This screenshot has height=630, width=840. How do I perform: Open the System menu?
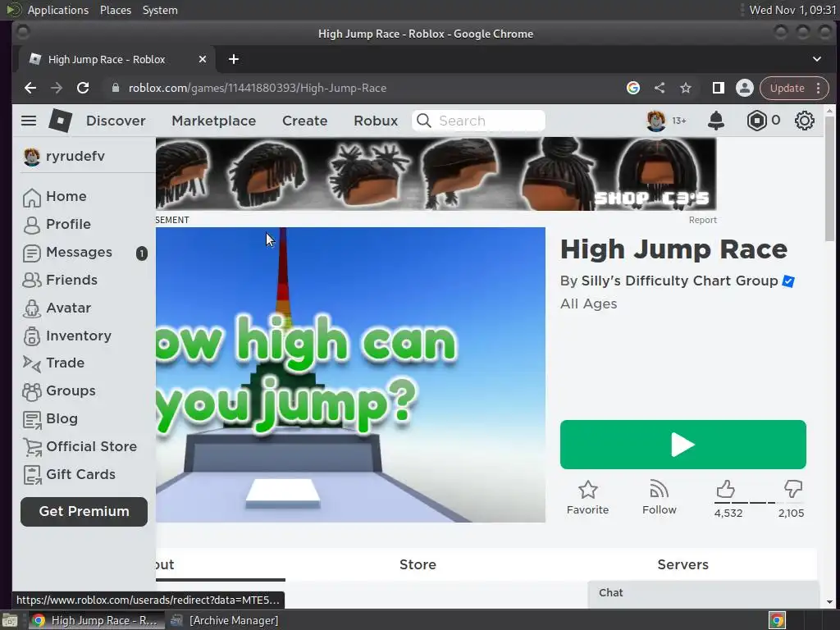(160, 10)
